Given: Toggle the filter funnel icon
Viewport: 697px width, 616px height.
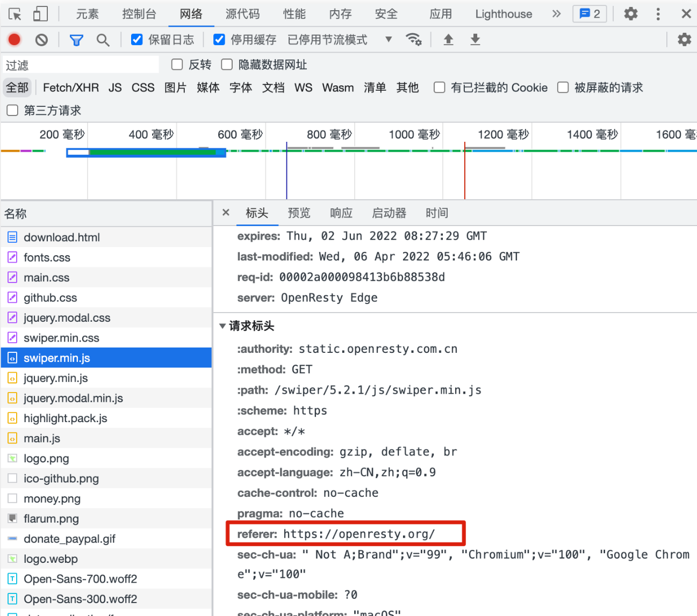Looking at the screenshot, I should pyautogui.click(x=76, y=40).
